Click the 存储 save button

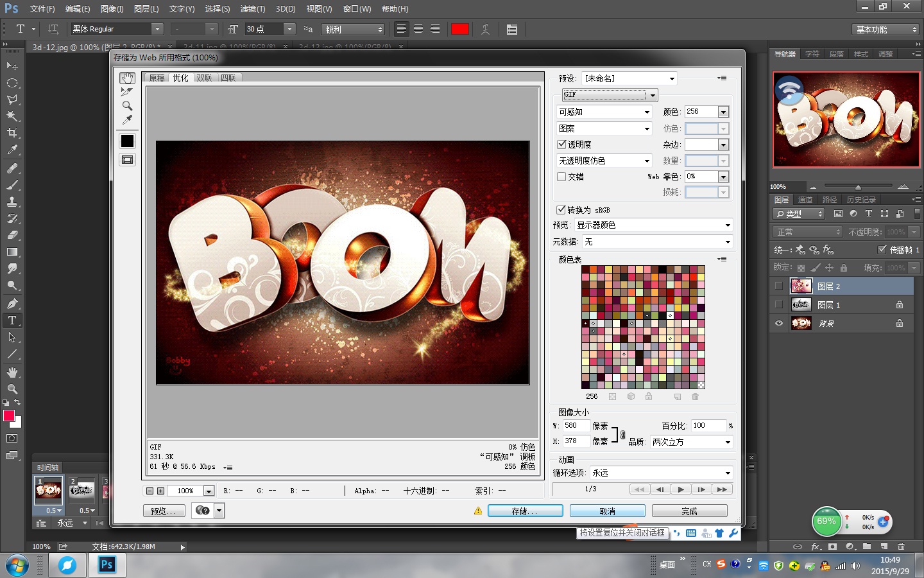tap(525, 511)
